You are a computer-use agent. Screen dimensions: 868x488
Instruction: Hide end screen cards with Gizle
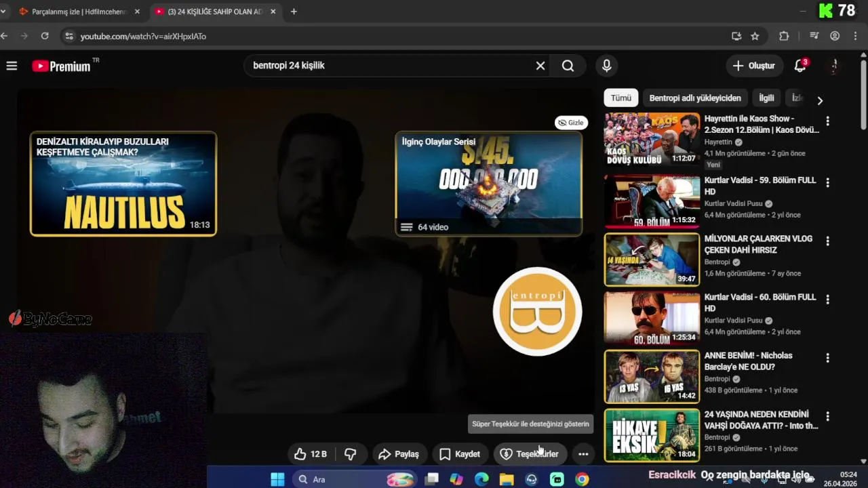571,123
